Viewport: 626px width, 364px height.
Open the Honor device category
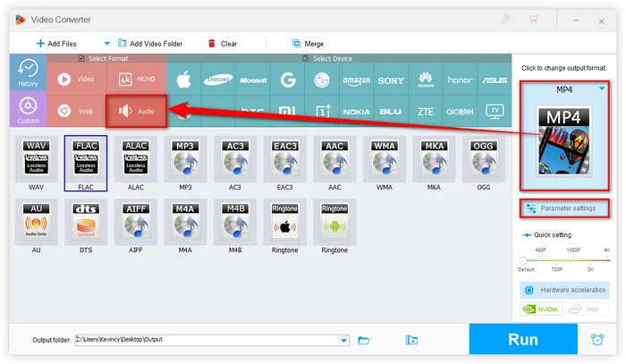coord(460,80)
